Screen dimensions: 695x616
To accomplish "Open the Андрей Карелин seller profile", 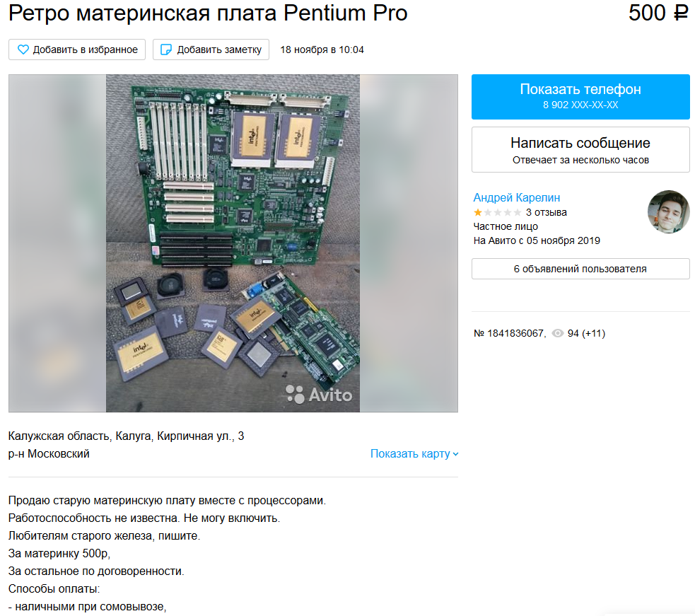I will tap(516, 197).
